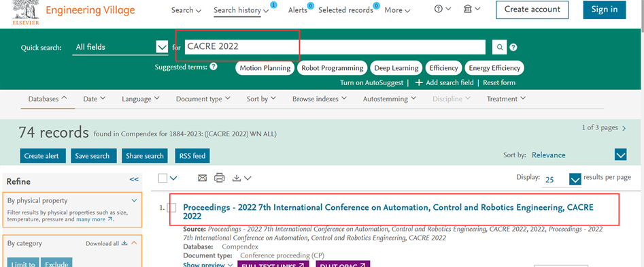
Task: Click the RSS feed button
Action: (x=192, y=156)
